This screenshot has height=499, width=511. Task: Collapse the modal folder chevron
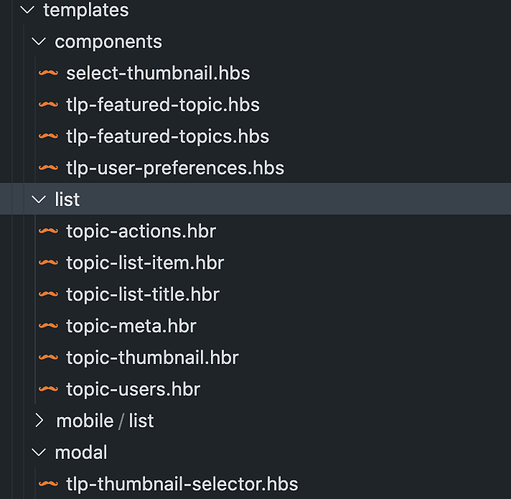tap(39, 452)
